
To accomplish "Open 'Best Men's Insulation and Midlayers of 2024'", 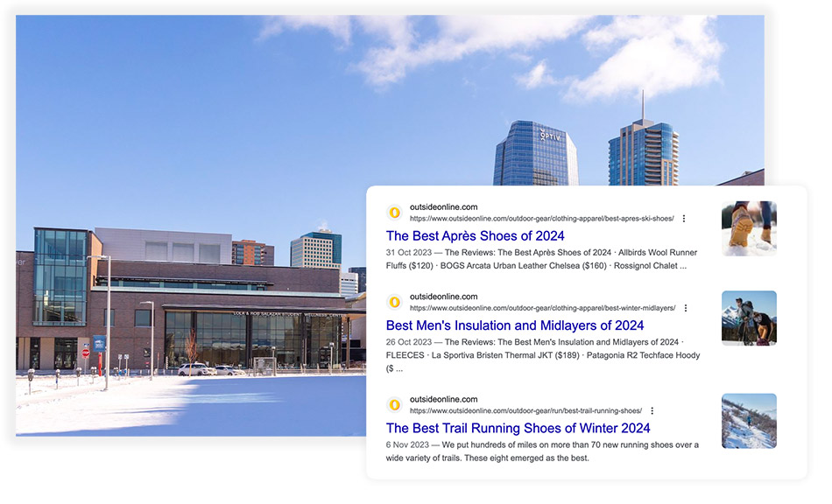I will pyautogui.click(x=515, y=325).
